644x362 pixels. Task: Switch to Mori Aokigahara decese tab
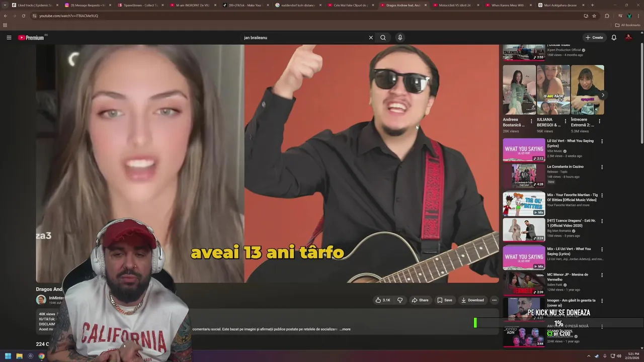coord(561,5)
